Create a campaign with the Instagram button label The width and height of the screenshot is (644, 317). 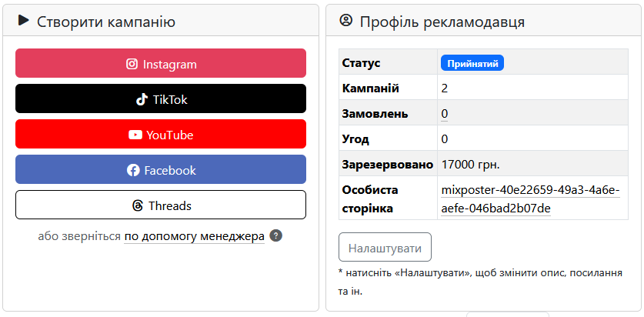click(x=170, y=64)
